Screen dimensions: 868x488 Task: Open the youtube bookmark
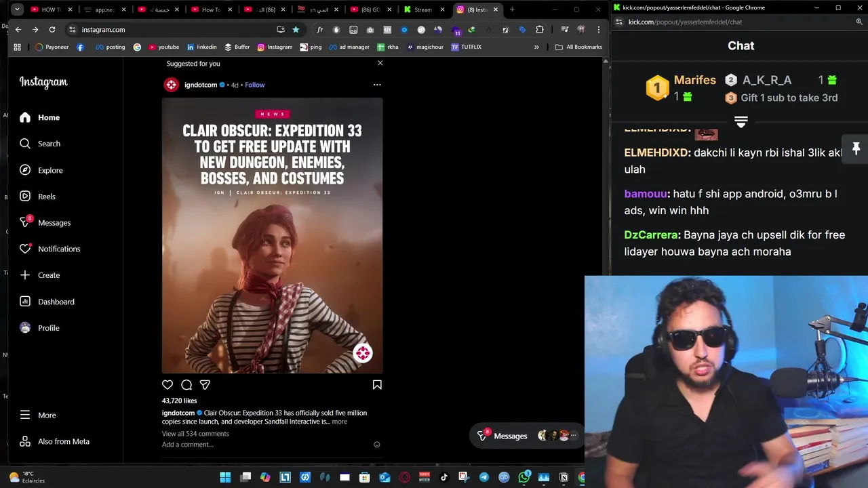(x=163, y=47)
